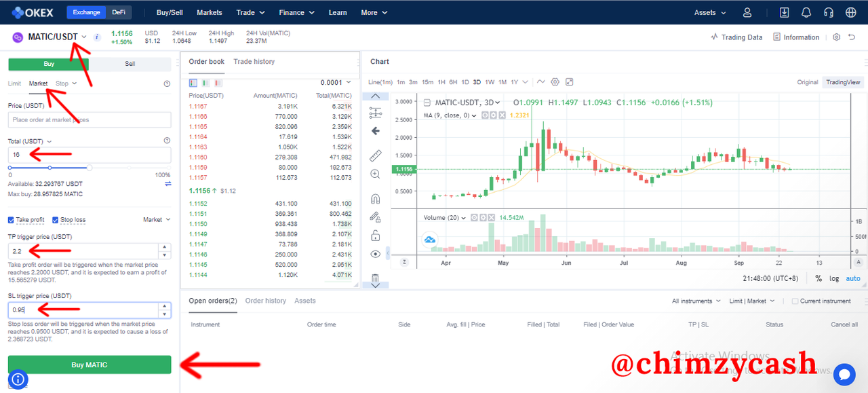Open the Finance menu
The height and width of the screenshot is (393, 868).
296,12
